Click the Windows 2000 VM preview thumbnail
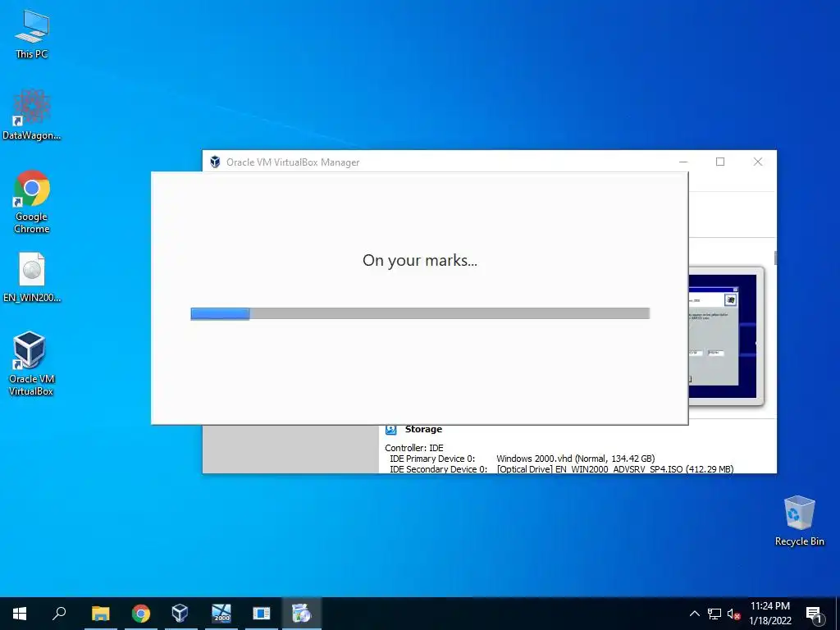Image resolution: width=840 pixels, height=630 pixels. 725,336
